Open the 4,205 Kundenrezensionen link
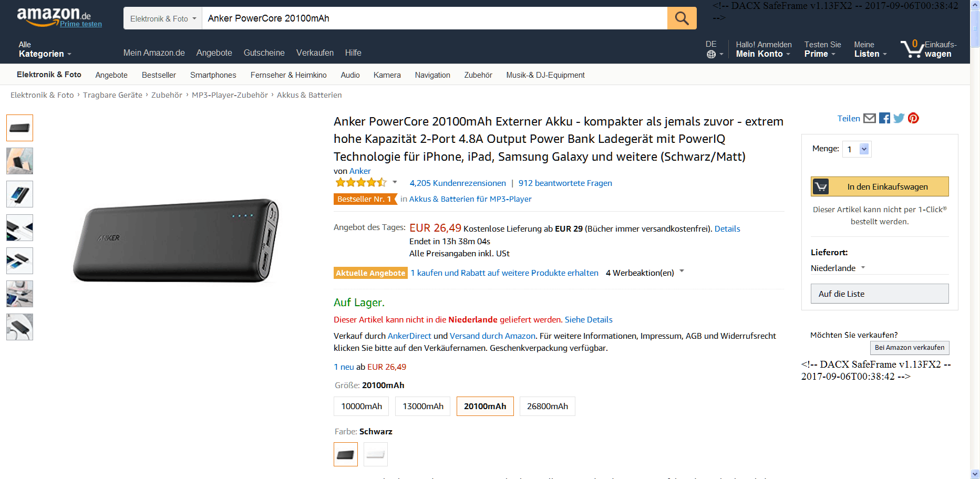The height and width of the screenshot is (479, 980). pos(458,183)
